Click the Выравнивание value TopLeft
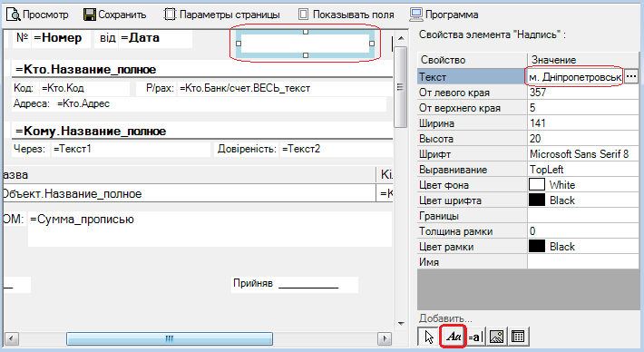644x352 pixels. (583, 170)
